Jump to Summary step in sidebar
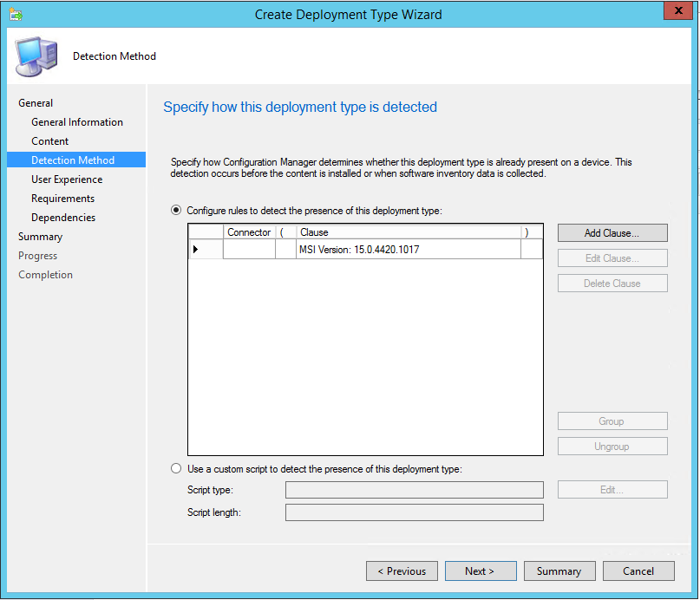Screen dimensions: 700x600 (41, 237)
